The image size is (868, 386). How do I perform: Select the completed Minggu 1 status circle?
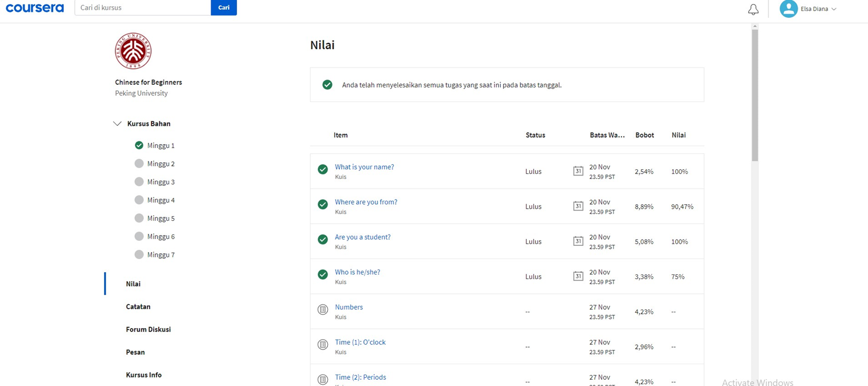point(139,145)
